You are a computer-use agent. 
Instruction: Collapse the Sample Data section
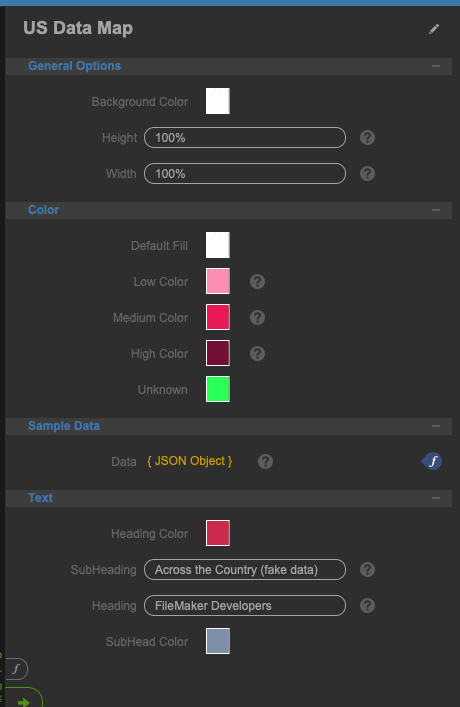click(x=436, y=426)
